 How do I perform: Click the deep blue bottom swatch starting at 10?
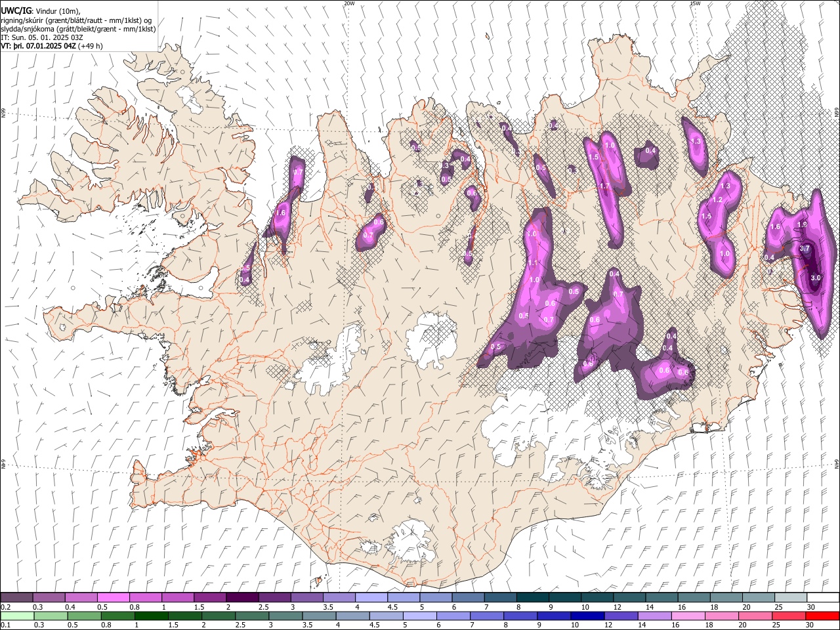click(586, 616)
